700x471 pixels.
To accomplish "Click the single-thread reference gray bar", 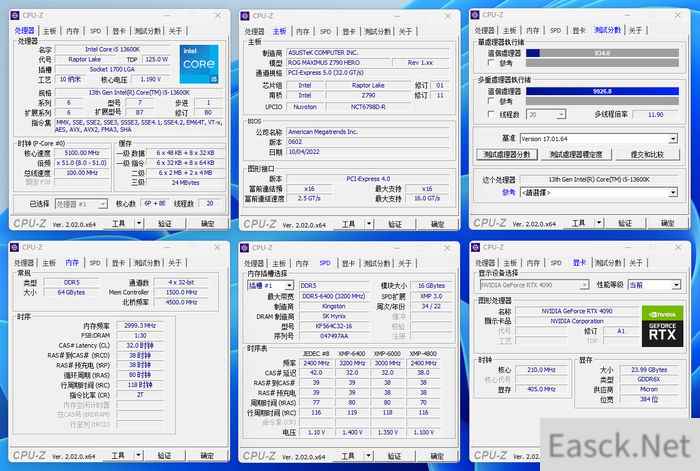I will point(602,63).
